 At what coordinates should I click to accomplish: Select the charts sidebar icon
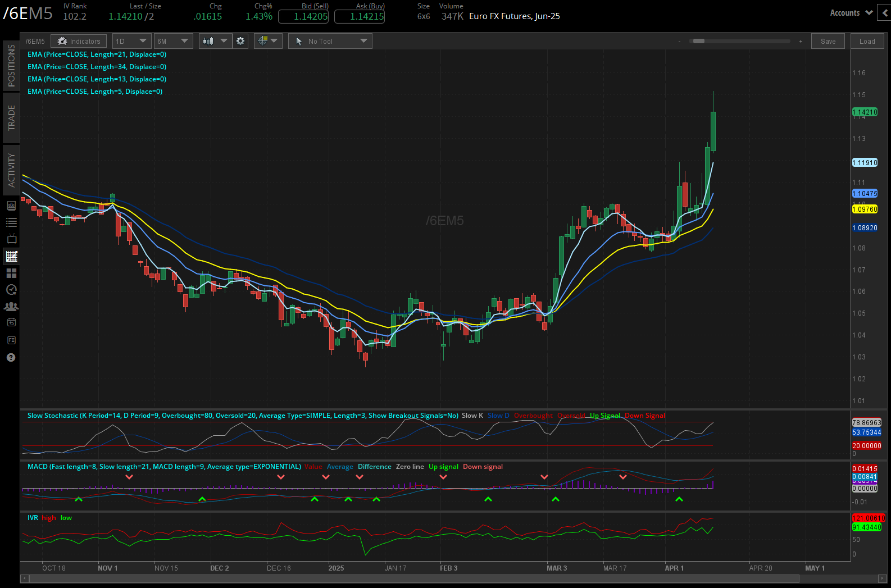tap(11, 257)
